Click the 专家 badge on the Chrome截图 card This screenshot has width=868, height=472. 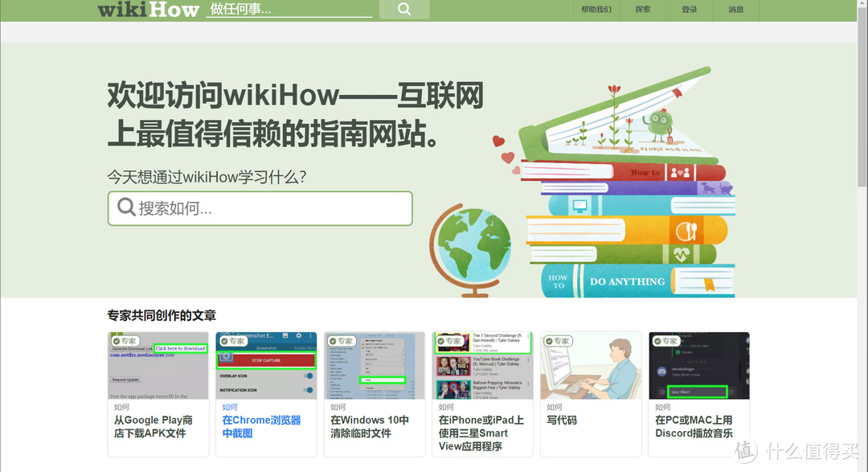(x=233, y=341)
